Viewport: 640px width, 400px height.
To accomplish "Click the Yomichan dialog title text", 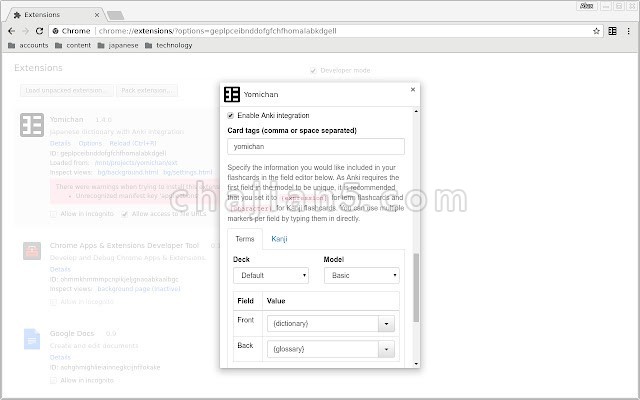I will [261, 94].
